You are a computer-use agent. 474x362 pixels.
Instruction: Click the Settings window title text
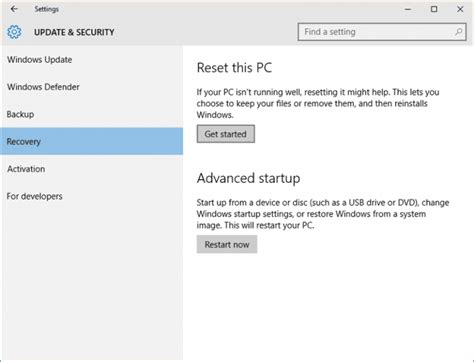(x=47, y=9)
